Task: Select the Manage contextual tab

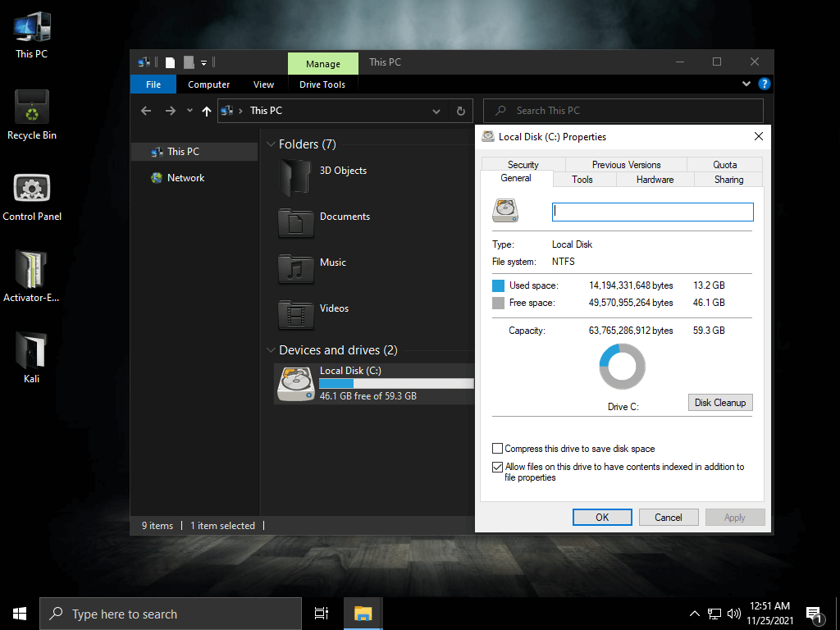Action: [x=323, y=64]
